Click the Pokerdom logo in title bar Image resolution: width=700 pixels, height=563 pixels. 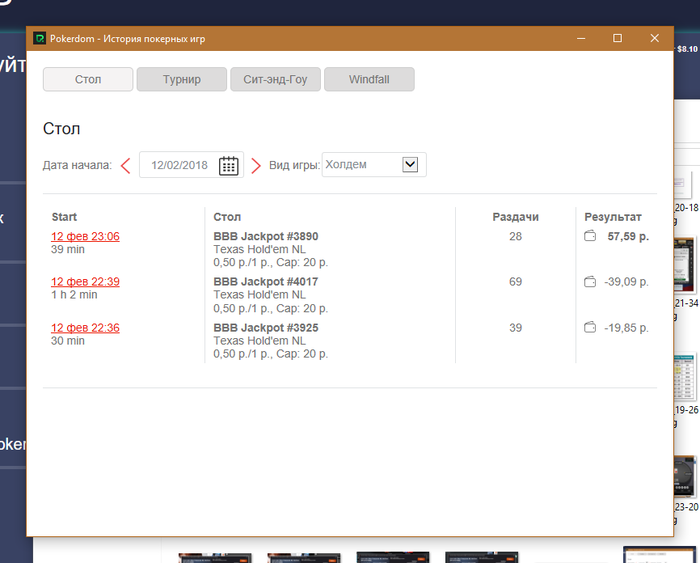point(40,38)
